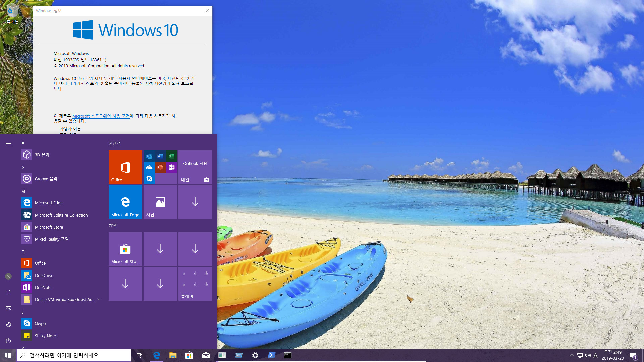This screenshot has height=362, width=644.
Task: Click the 탐색 tile group header
Action: pyautogui.click(x=113, y=225)
